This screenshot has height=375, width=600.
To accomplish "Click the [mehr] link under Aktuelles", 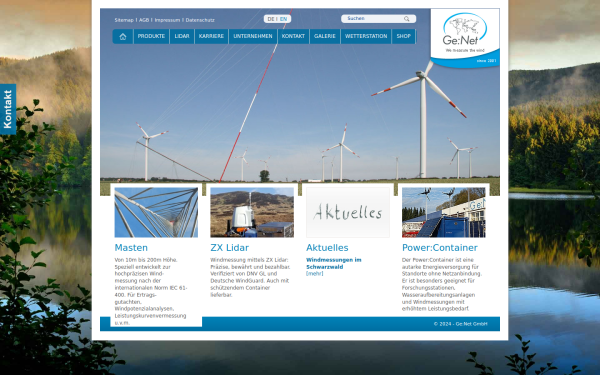I will 315,274.
